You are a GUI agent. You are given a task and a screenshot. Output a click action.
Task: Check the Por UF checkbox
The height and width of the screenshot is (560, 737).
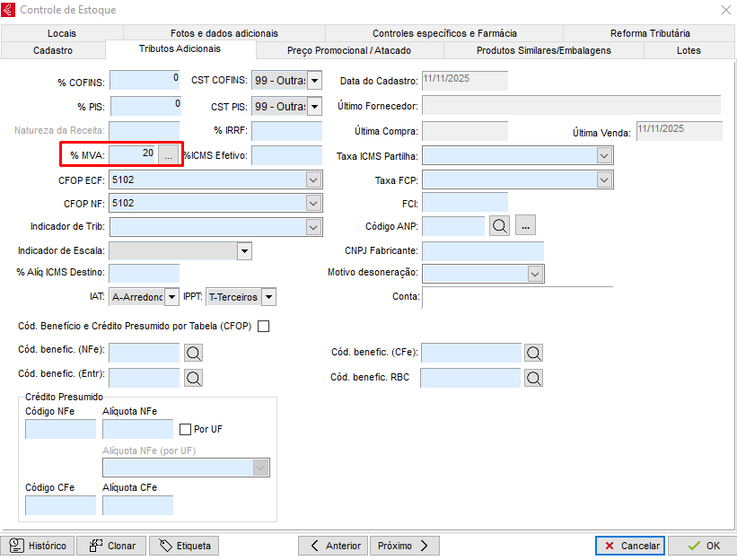coord(186,429)
